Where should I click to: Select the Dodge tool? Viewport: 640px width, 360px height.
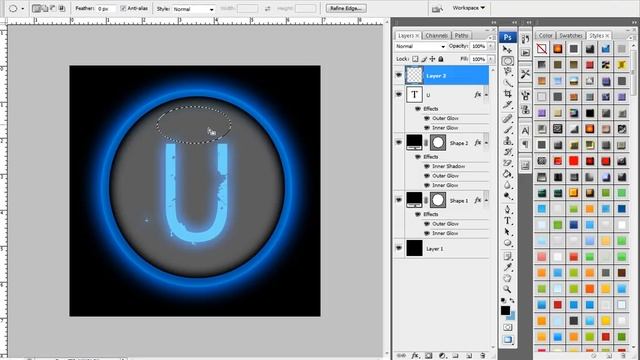pos(507,196)
